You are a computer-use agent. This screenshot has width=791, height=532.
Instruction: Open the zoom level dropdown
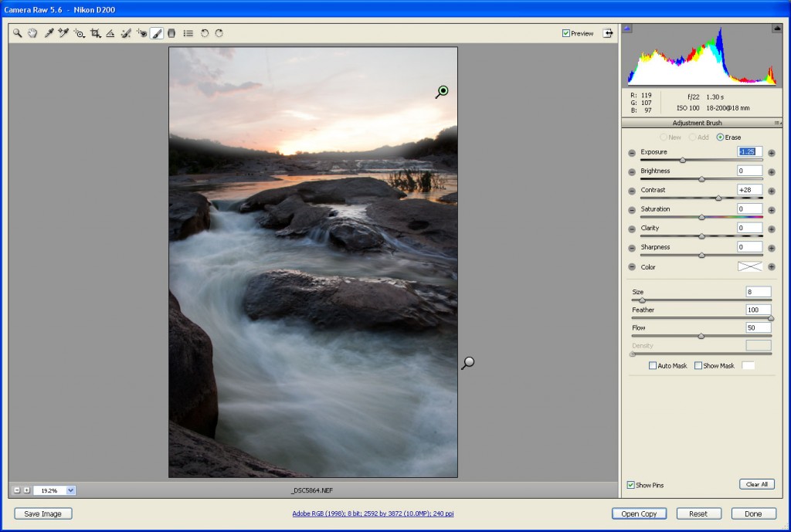click(70, 490)
